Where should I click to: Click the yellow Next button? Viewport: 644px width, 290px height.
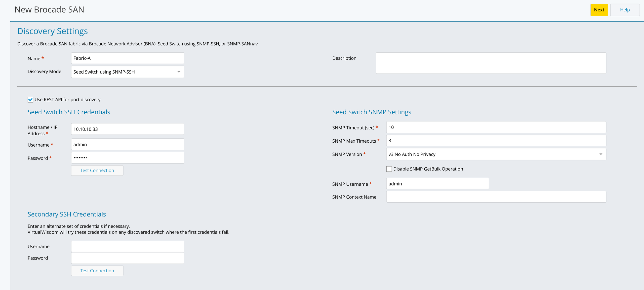599,10
